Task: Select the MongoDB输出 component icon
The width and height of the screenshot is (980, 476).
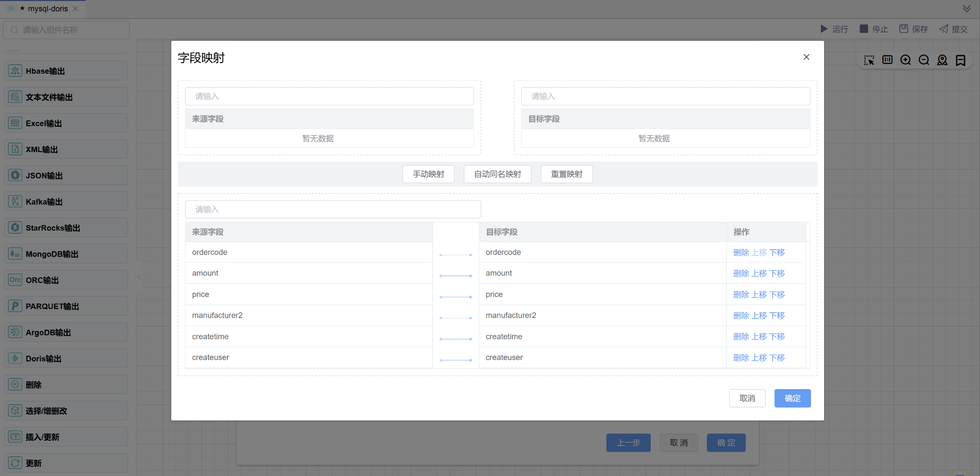Action: coord(15,254)
